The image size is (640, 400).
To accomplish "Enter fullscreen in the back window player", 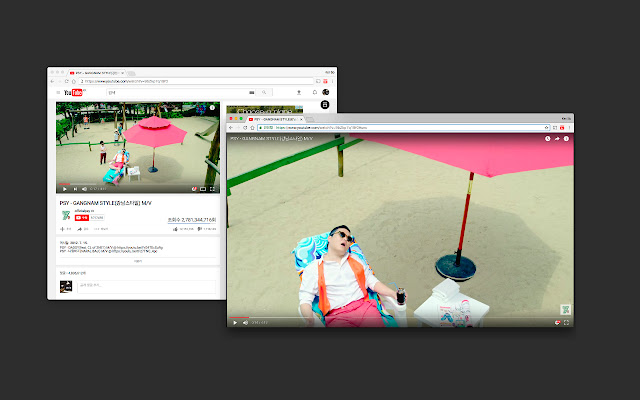I will 212,189.
